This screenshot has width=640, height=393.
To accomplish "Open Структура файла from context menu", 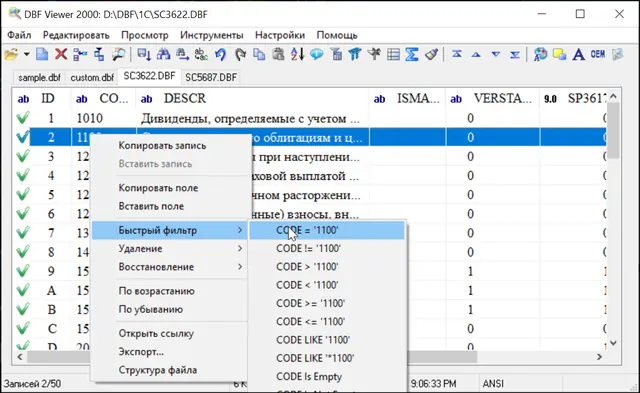I will click(x=158, y=370).
